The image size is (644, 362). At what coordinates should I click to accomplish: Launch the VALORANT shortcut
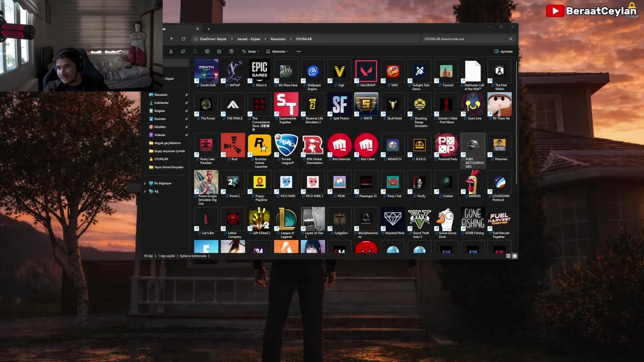pos(366,71)
